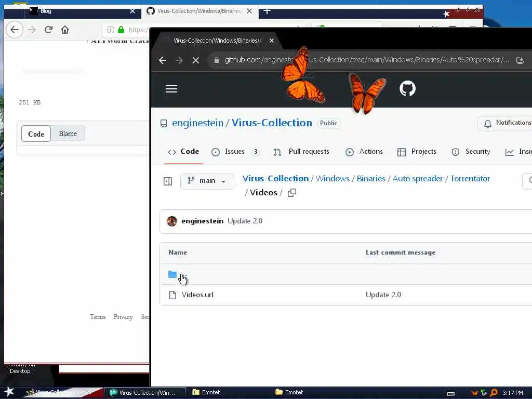Click Torrentator in the breadcrumb

(x=470, y=179)
